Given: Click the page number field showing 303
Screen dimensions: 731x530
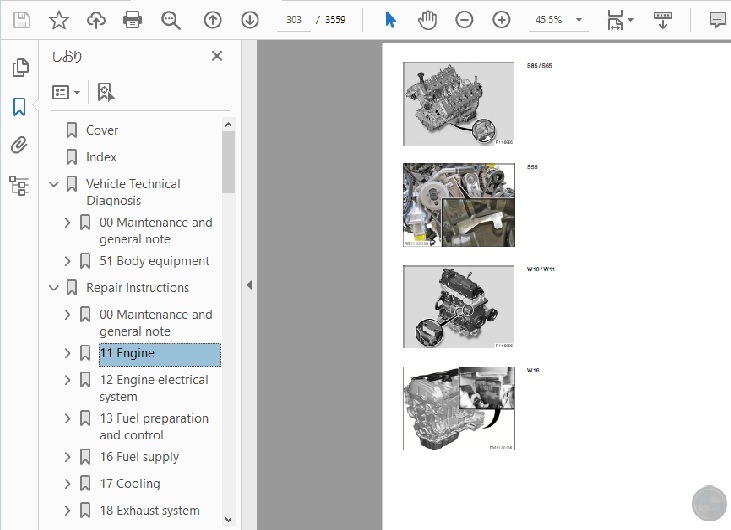Looking at the screenshot, I should (x=294, y=20).
